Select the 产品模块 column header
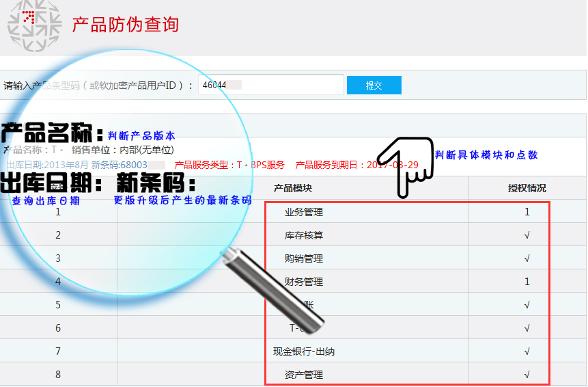 coord(293,188)
